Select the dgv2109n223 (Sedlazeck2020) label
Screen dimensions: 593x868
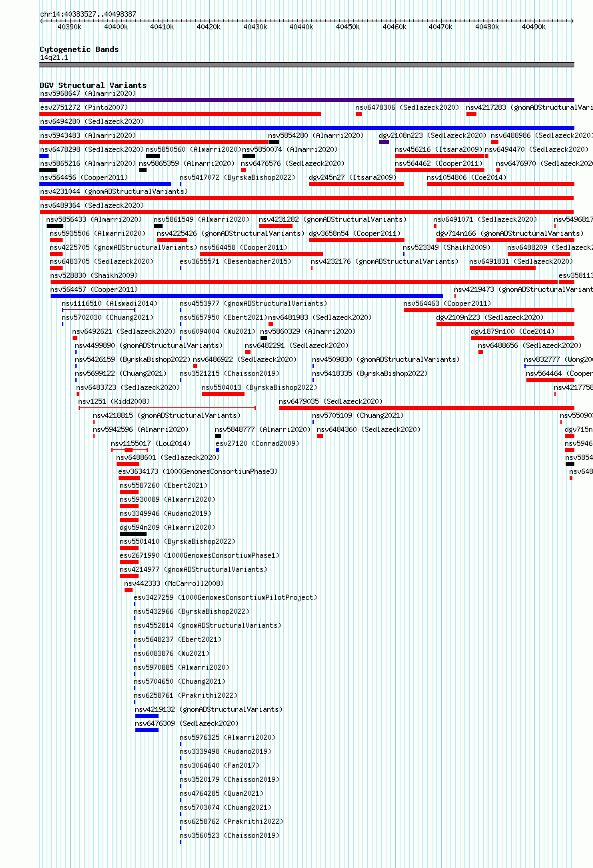490,317
